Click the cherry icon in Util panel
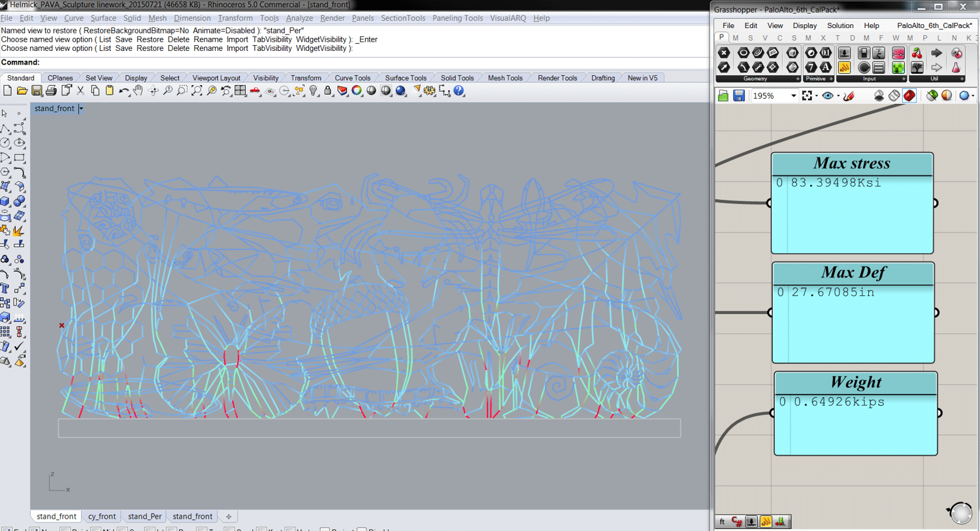 click(x=917, y=53)
